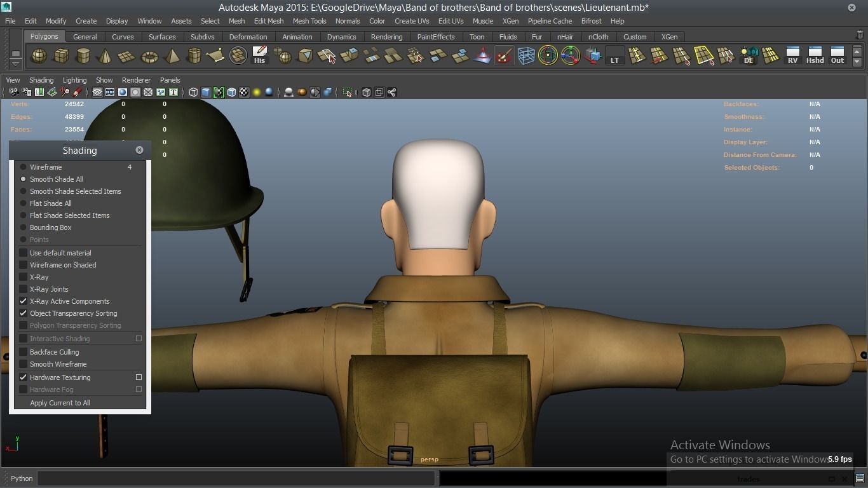The width and height of the screenshot is (868, 488).
Task: Open the Panels menu
Action: coord(170,80)
